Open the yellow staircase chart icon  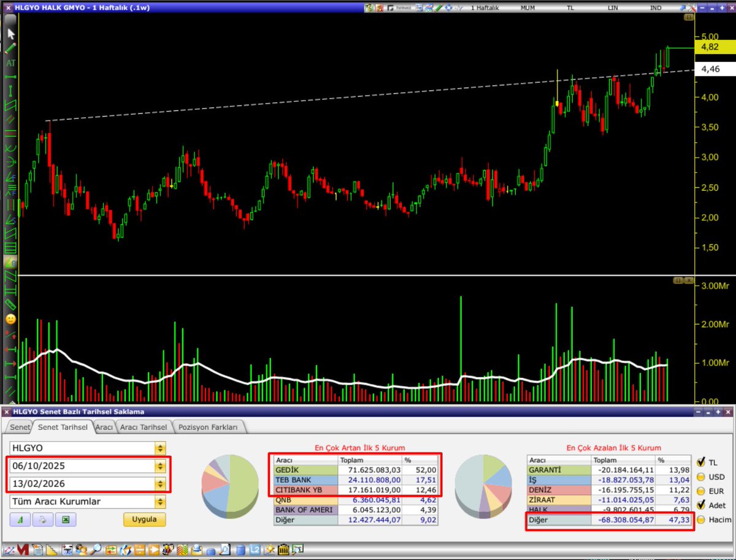point(52,550)
